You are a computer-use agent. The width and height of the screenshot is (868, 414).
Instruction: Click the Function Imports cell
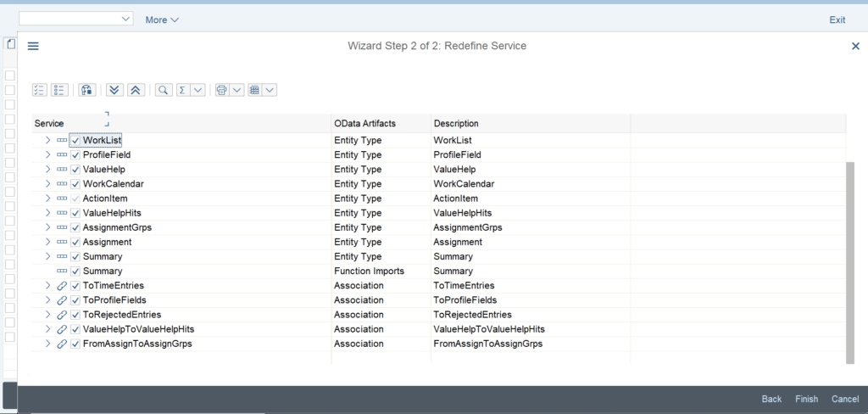(381, 271)
